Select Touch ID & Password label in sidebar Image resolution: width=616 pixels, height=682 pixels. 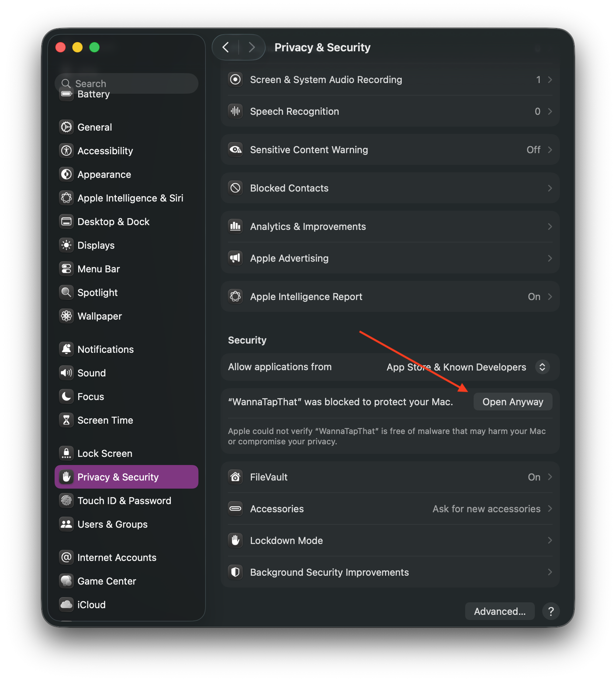[124, 500]
